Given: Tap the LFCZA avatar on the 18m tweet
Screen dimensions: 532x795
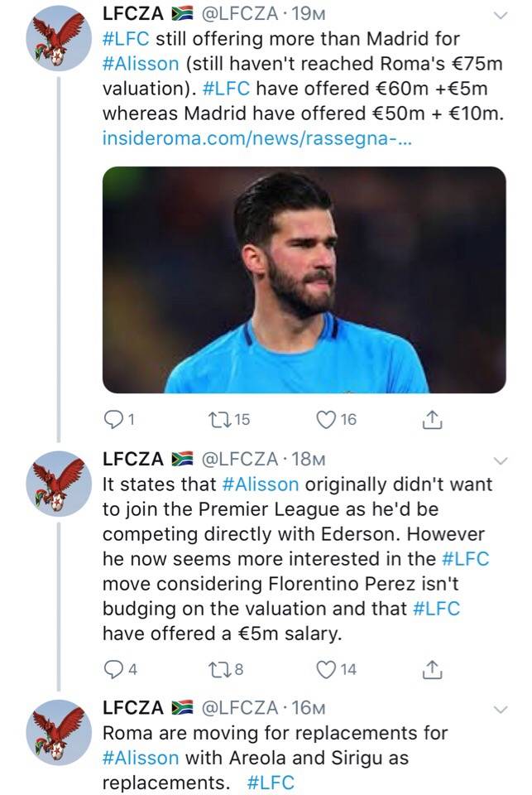Looking at the screenshot, I should 57,484.
